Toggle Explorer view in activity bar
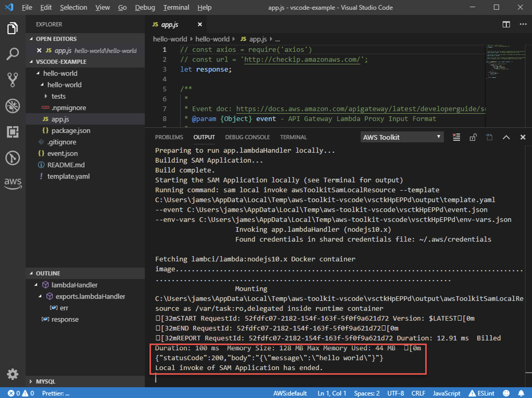 13,28
